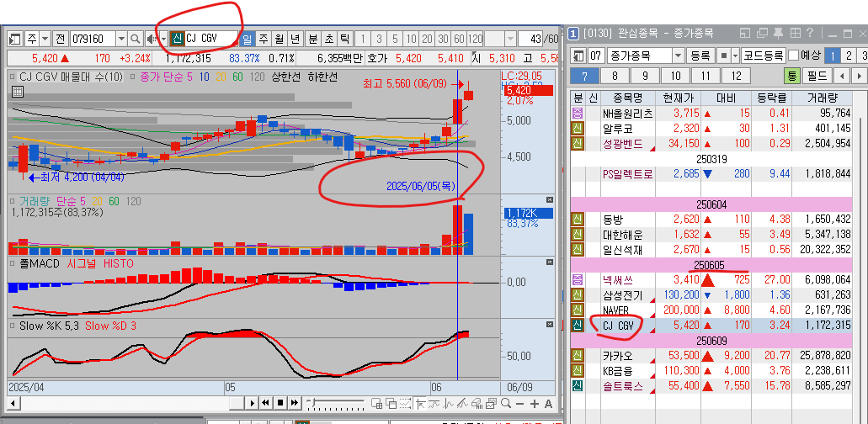Click the 등록 button
Viewport: 868px width, 424px height.
point(700,56)
